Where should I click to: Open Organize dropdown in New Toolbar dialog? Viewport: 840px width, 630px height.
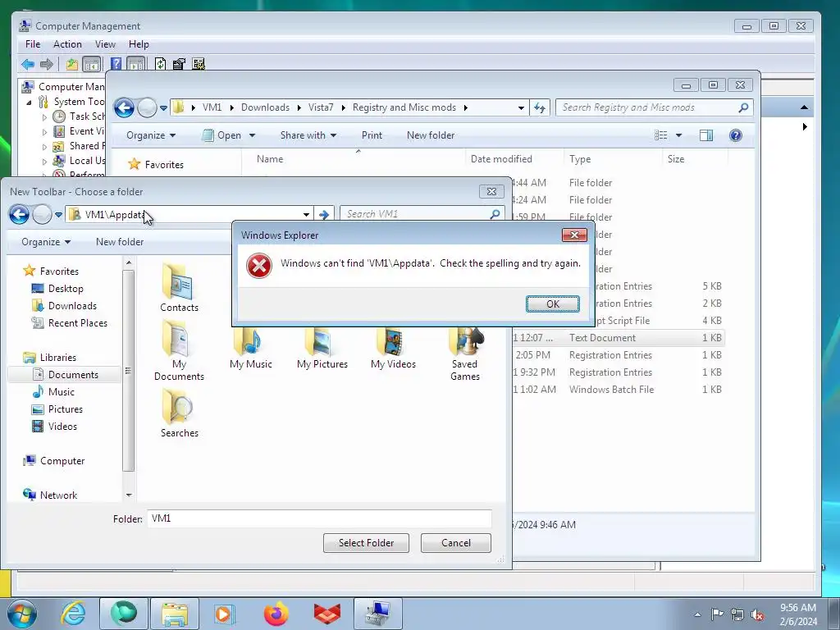coord(46,242)
